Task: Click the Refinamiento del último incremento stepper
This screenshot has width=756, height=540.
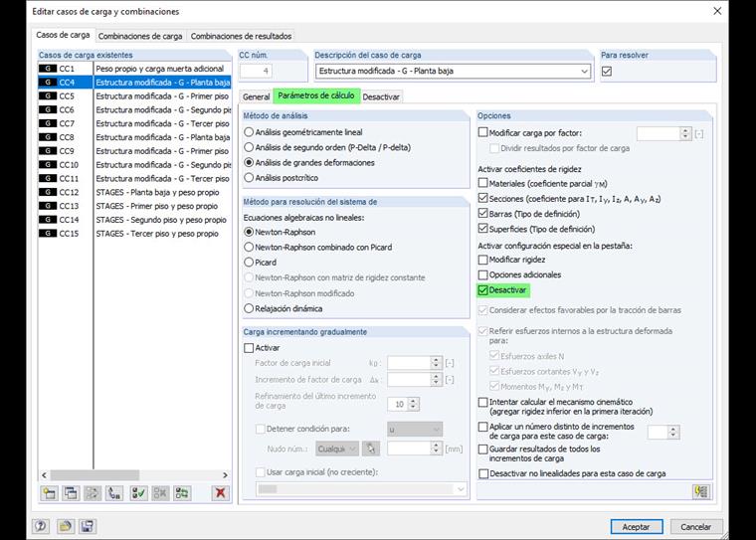Action: coord(413,404)
